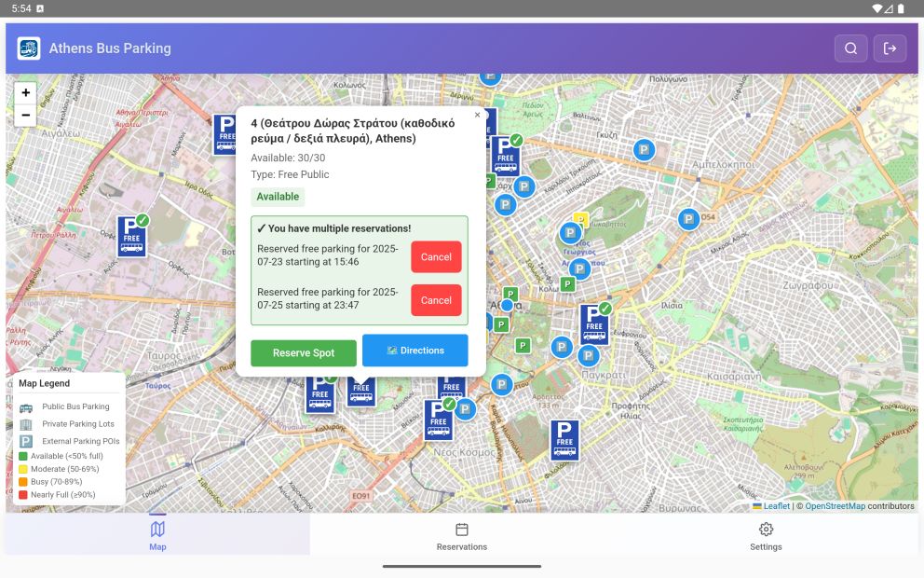
Task: Cancel the 2025-07-25 23:47 reservation
Action: (x=436, y=300)
